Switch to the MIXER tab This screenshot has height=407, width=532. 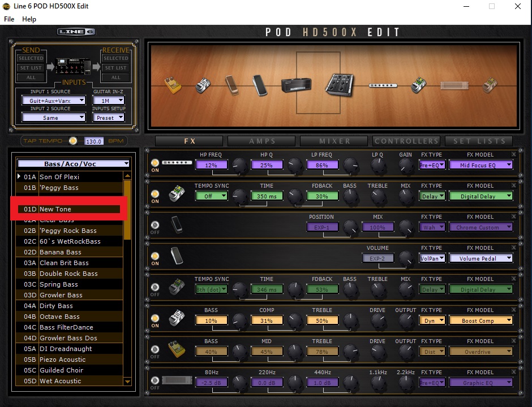334,141
